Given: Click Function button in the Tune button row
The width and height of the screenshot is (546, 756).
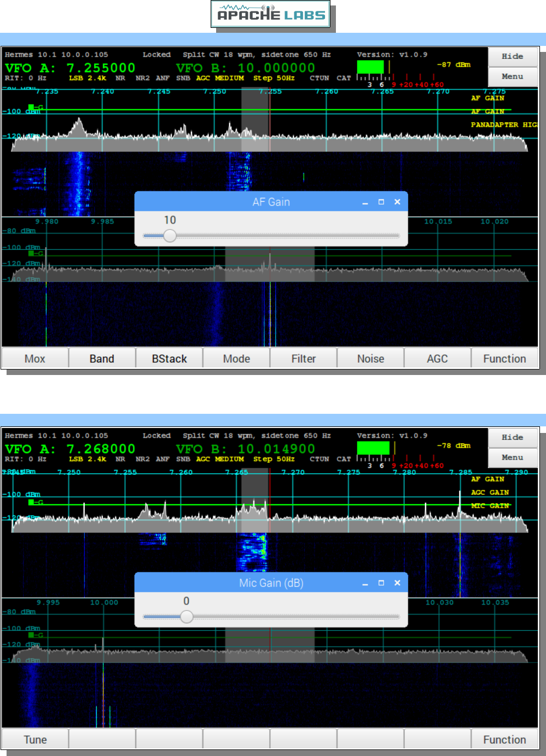Looking at the screenshot, I should (x=504, y=740).
